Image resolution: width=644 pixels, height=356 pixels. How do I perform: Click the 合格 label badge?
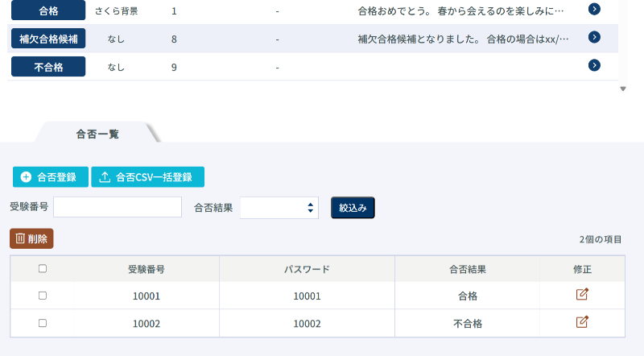48,10
